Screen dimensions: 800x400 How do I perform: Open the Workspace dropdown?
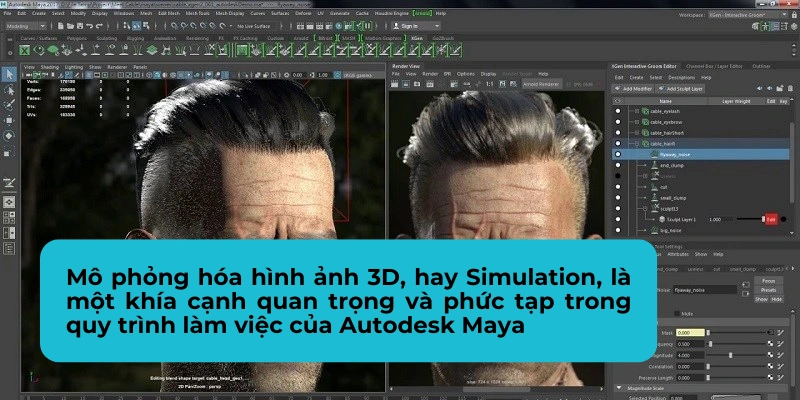point(747,15)
